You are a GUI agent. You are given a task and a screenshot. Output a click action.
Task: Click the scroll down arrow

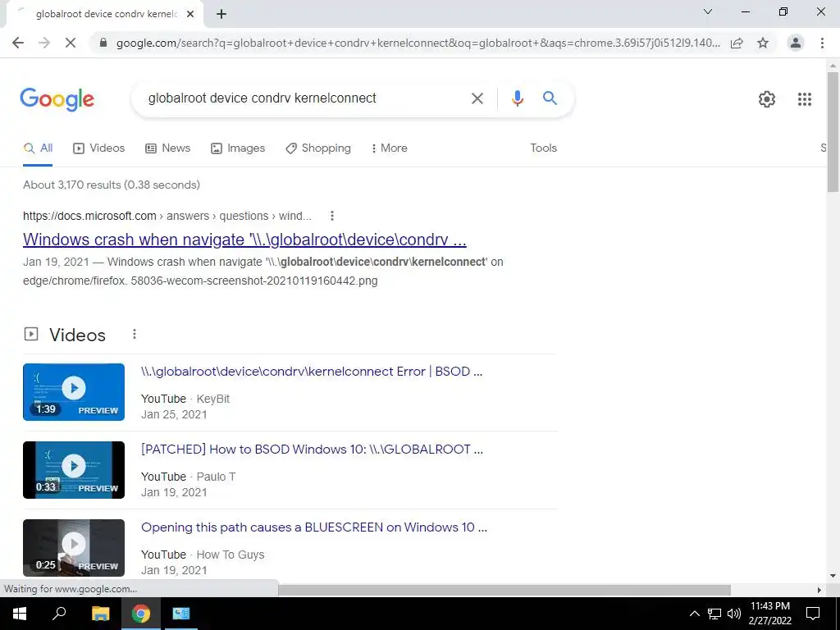833,577
